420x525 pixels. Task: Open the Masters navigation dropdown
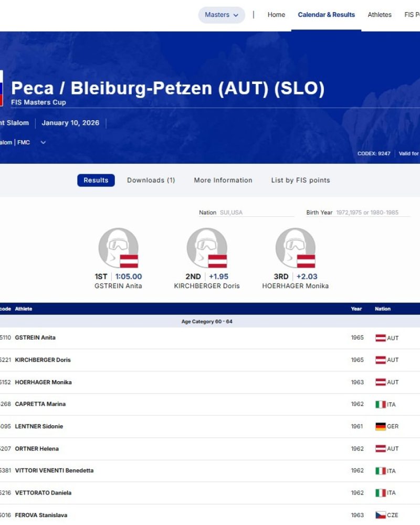coord(221,15)
